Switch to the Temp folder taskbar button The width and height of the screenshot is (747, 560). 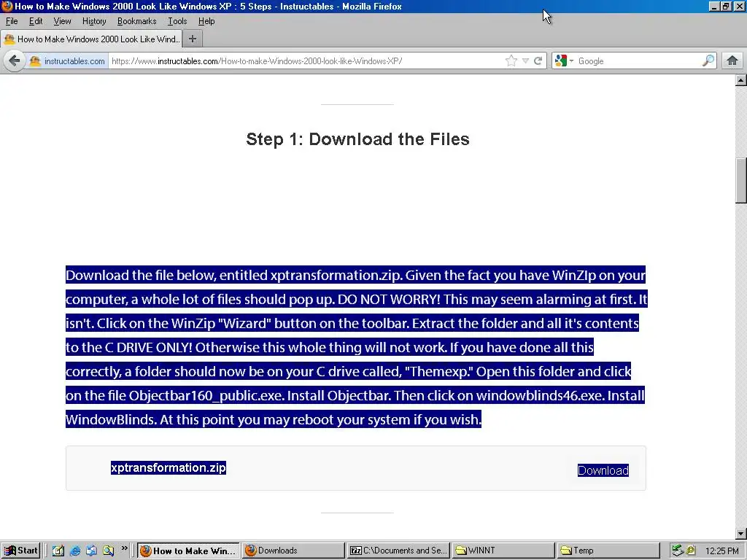tap(609, 551)
